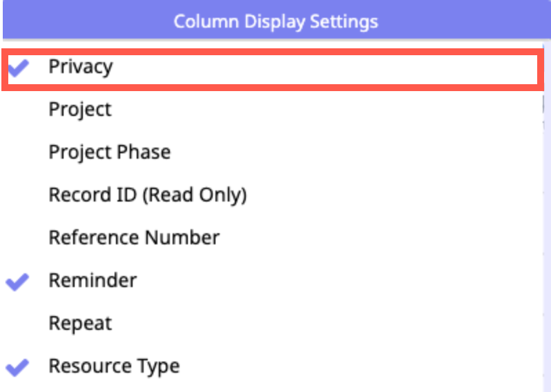Click the checkmark icon beside Resource Type
This screenshot has height=392, width=551.
(x=18, y=366)
